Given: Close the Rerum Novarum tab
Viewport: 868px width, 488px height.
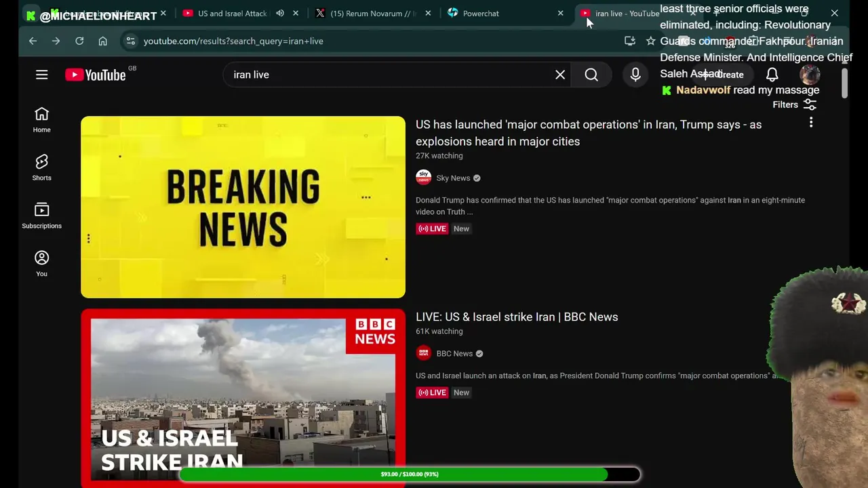Looking at the screenshot, I should click(x=428, y=13).
